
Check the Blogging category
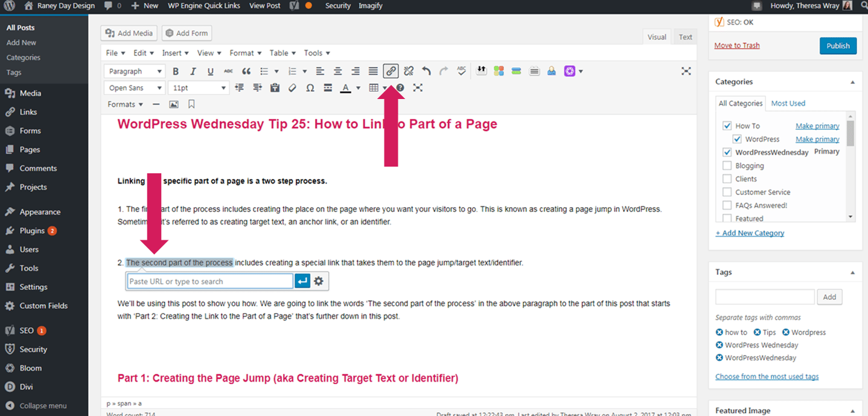[727, 165]
